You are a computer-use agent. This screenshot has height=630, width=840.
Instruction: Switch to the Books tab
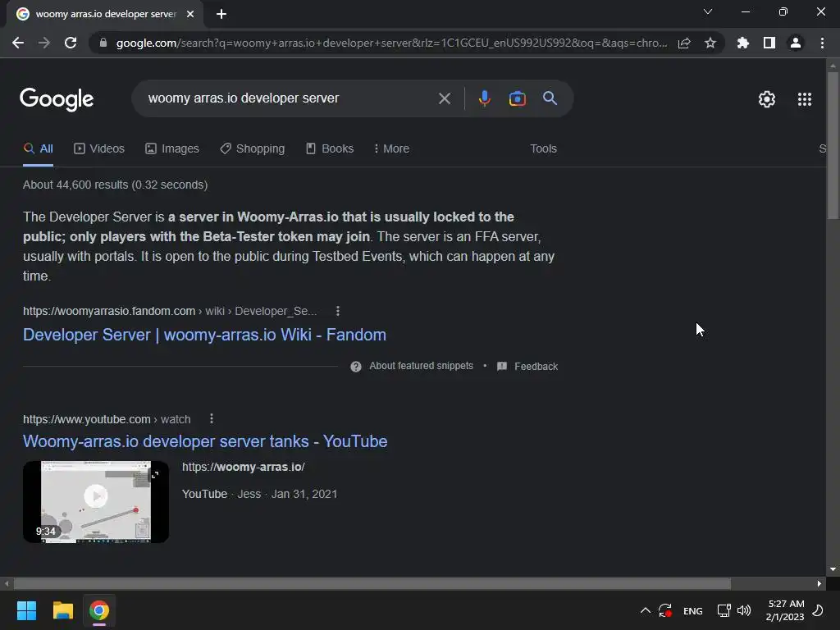[x=330, y=149]
